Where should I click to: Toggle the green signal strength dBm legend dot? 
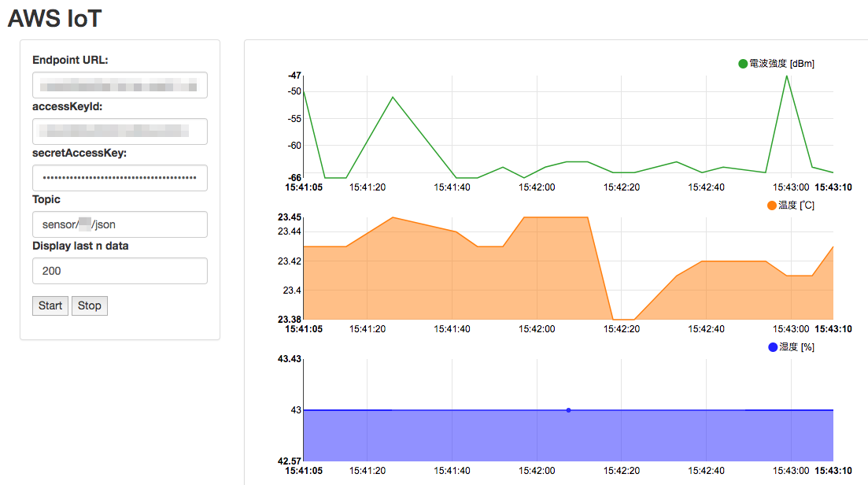743,64
